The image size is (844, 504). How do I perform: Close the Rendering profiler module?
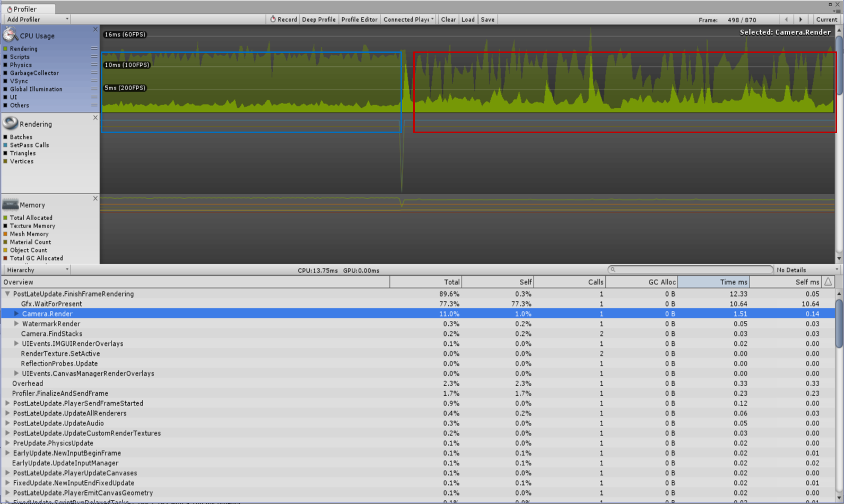pos(95,118)
